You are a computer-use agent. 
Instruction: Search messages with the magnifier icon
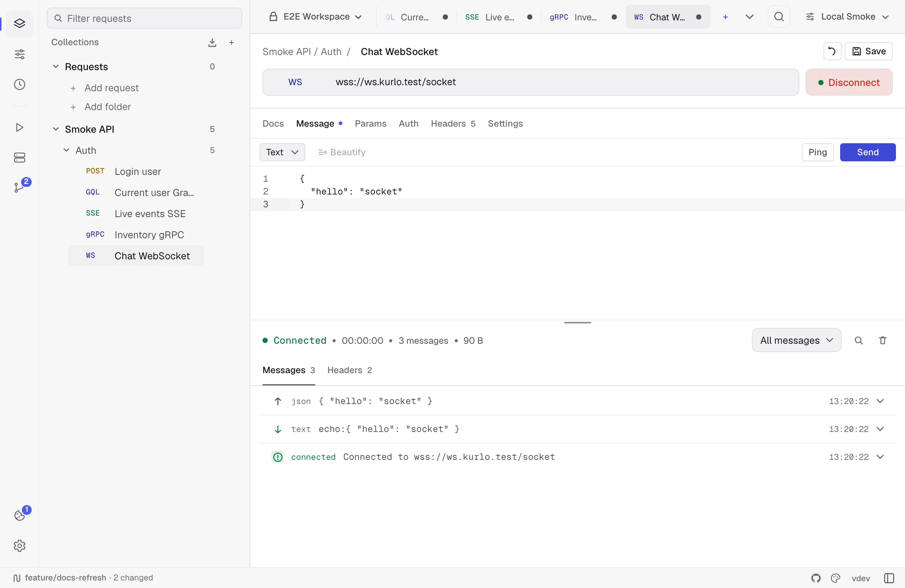pos(859,341)
